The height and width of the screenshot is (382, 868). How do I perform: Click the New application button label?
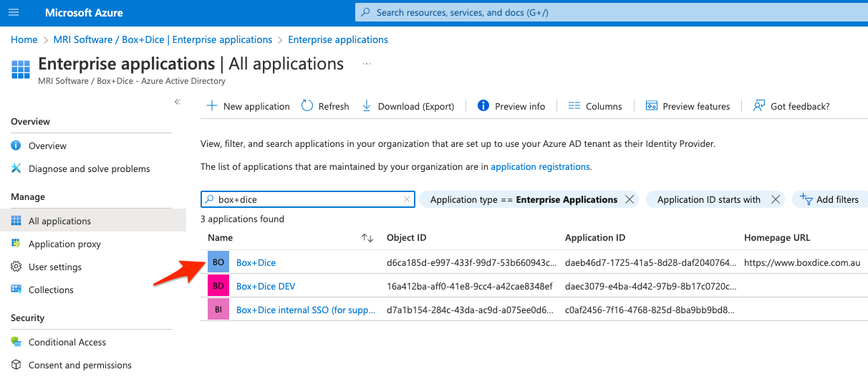[256, 106]
